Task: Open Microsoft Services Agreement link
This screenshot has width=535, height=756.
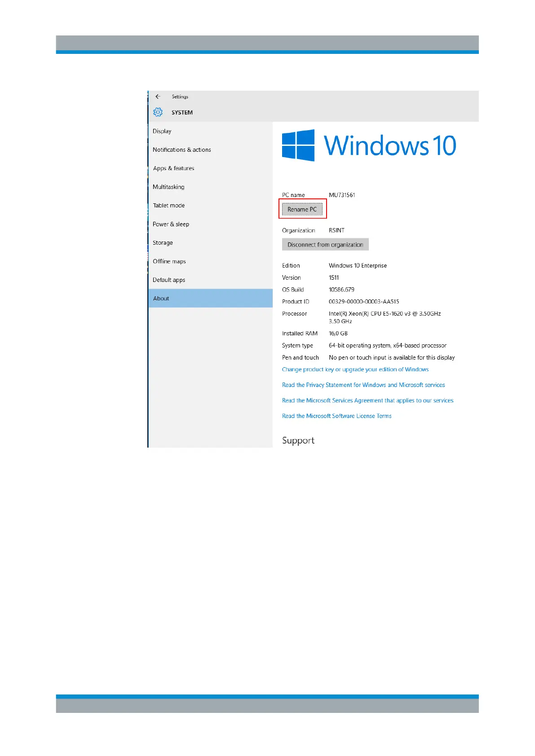Action: point(367,400)
